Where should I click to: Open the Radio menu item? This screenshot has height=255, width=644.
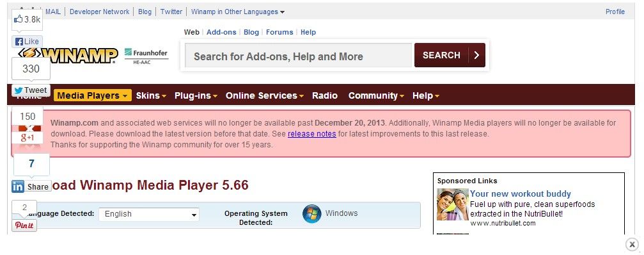pos(325,95)
